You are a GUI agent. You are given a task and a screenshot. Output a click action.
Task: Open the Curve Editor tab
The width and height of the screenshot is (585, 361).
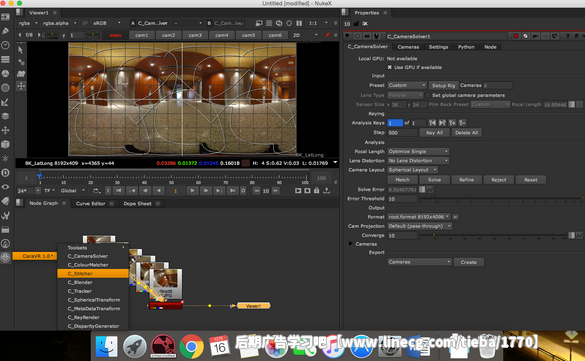[x=90, y=204]
